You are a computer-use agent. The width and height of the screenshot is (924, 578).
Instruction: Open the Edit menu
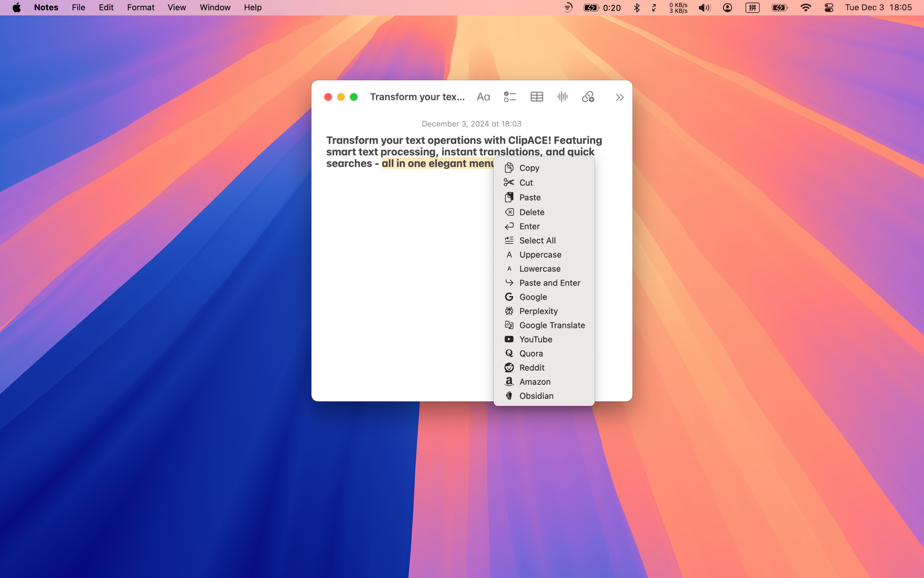(106, 8)
